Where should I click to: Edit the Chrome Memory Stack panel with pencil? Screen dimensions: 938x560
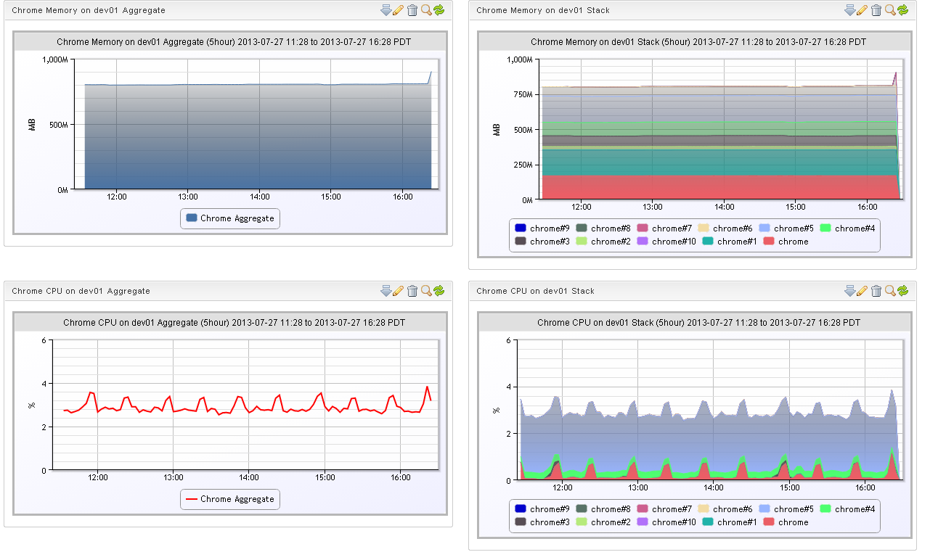click(862, 9)
